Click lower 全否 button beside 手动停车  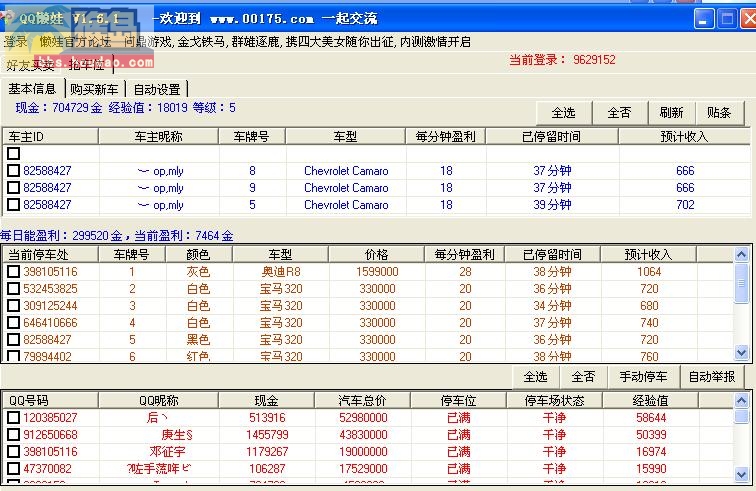(583, 377)
